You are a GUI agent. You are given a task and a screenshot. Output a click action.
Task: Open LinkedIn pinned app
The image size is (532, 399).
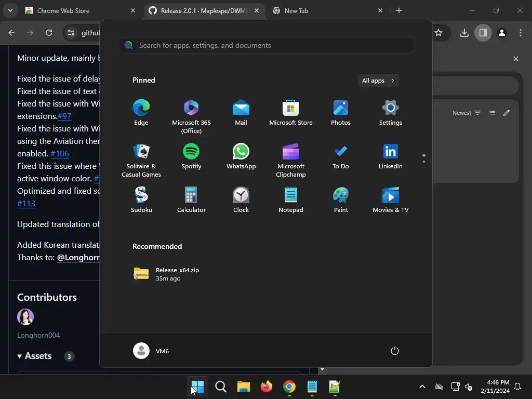(391, 156)
